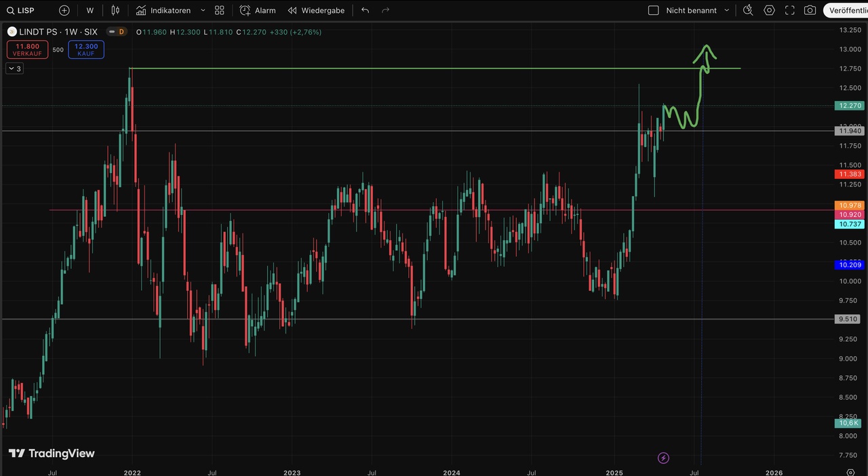Click the blue 10.209 price label
Image resolution: width=868 pixels, height=476 pixels.
coord(850,264)
